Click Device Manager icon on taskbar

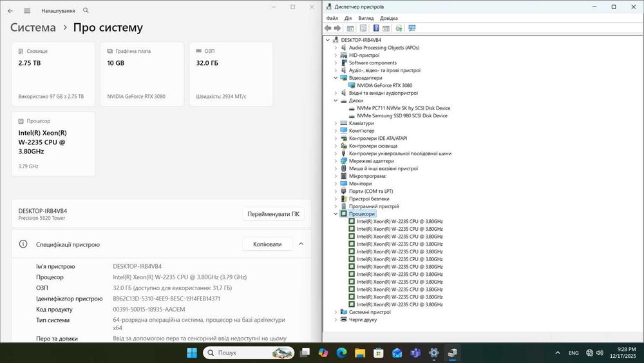452,353
